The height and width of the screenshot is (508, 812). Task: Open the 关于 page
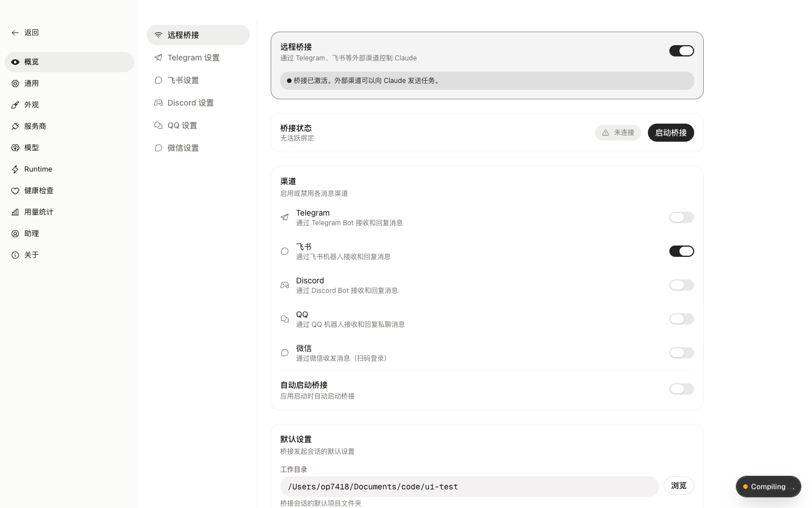tap(69, 255)
